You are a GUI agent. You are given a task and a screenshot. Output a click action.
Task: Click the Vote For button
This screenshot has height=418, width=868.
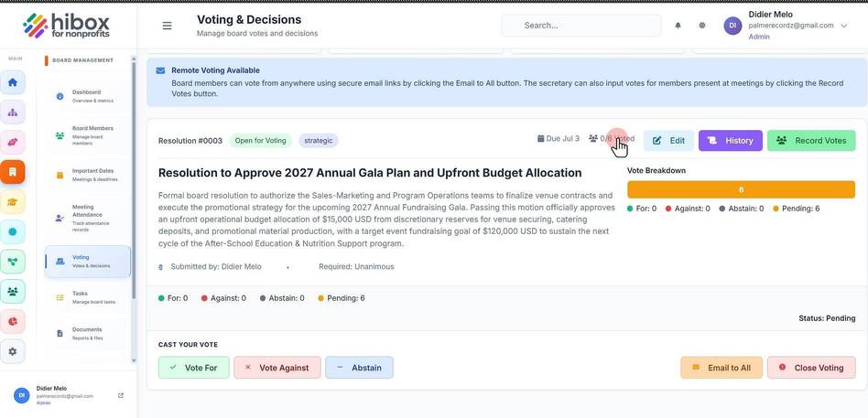[x=194, y=368]
